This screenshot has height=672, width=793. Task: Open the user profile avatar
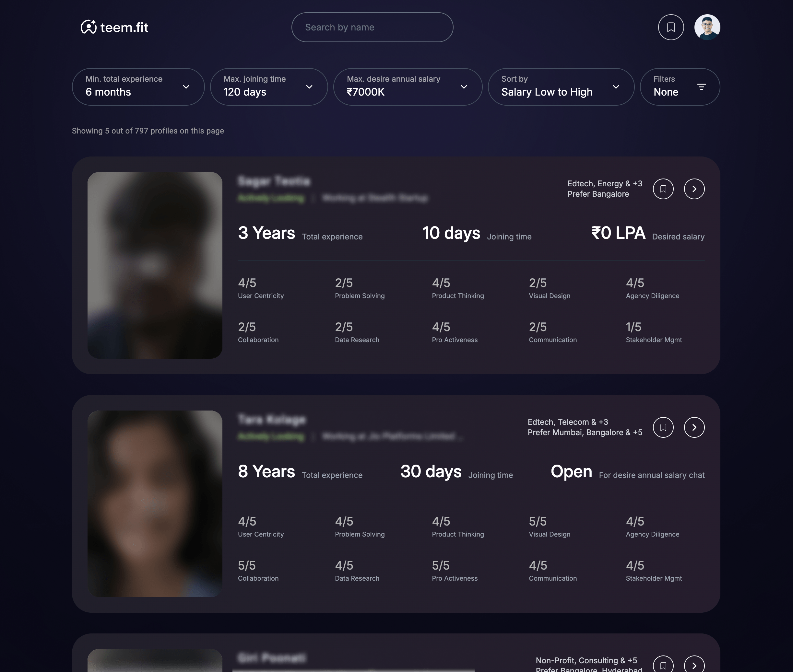(x=707, y=27)
